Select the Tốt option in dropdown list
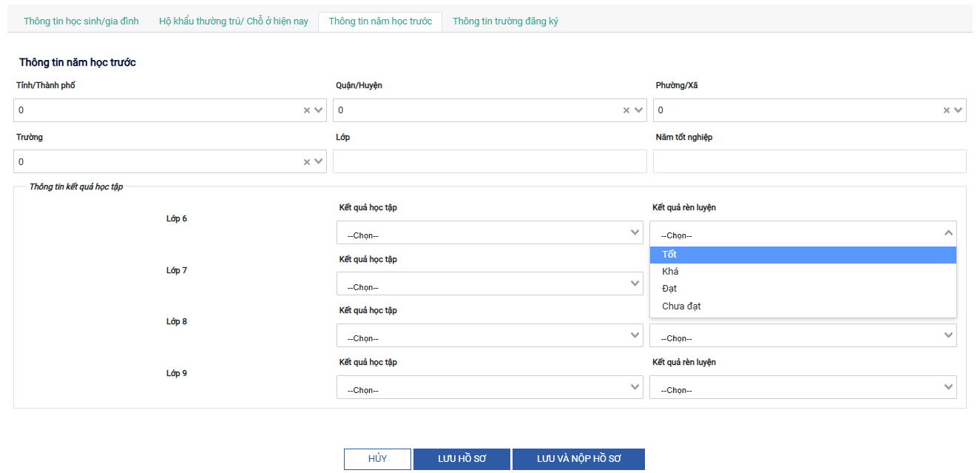Screen dimensions: 980x473 point(802,255)
